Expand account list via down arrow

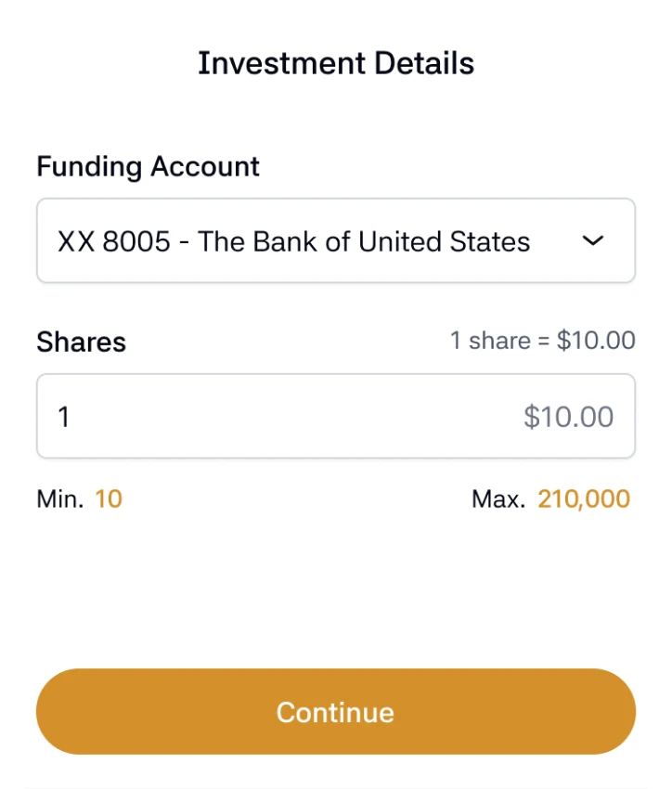point(592,241)
